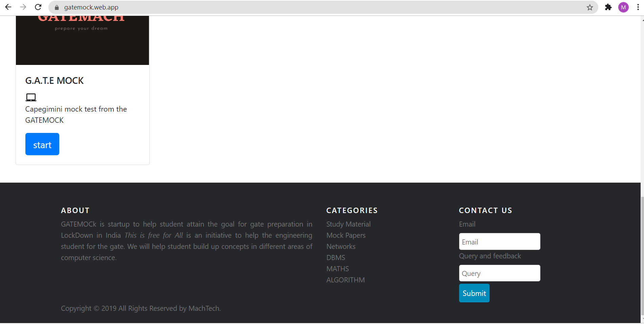This screenshot has width=644, height=325.
Task: Start the G.A.T.E MOCK test
Action: coord(42,144)
